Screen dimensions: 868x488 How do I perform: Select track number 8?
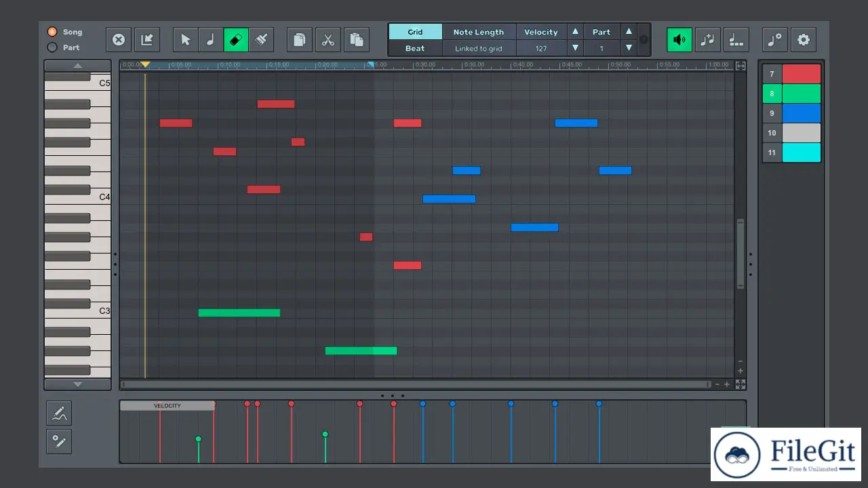coord(772,94)
